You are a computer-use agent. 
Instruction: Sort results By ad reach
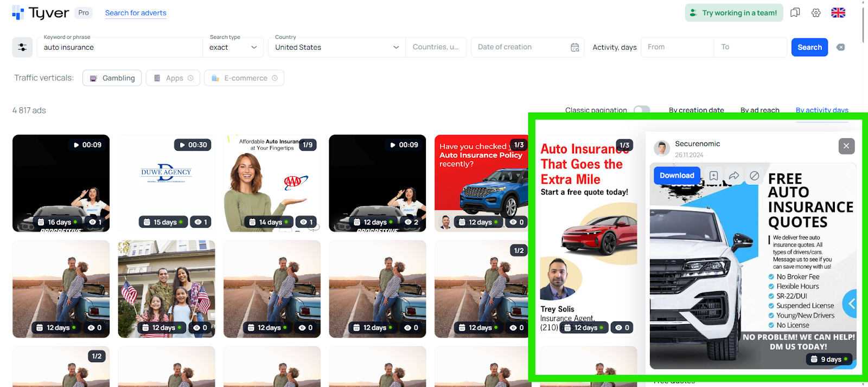[x=759, y=111]
